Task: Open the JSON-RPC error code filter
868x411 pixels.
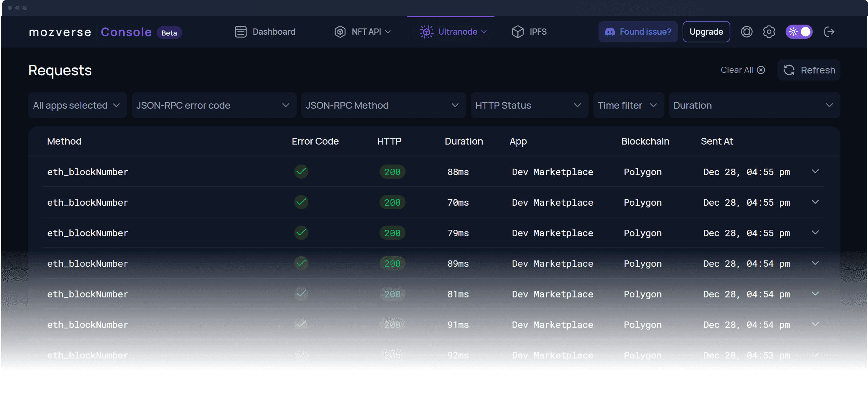Action: 214,105
